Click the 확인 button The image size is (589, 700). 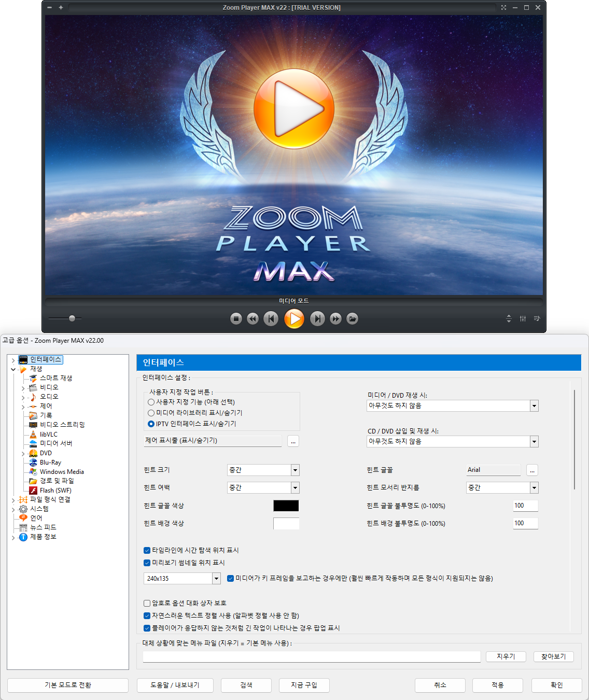[556, 685]
